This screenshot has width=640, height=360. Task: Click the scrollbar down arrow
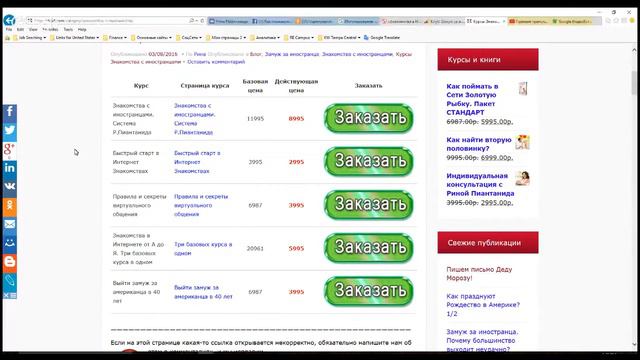(634, 344)
